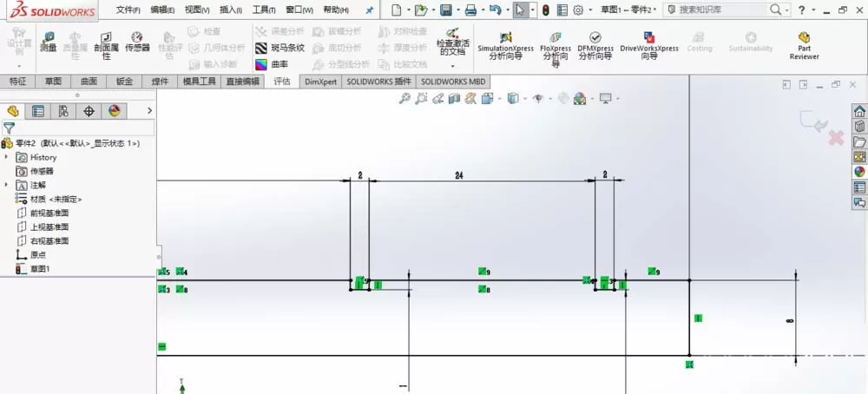Open the 插入(I) menu
868x394 pixels.
click(230, 10)
